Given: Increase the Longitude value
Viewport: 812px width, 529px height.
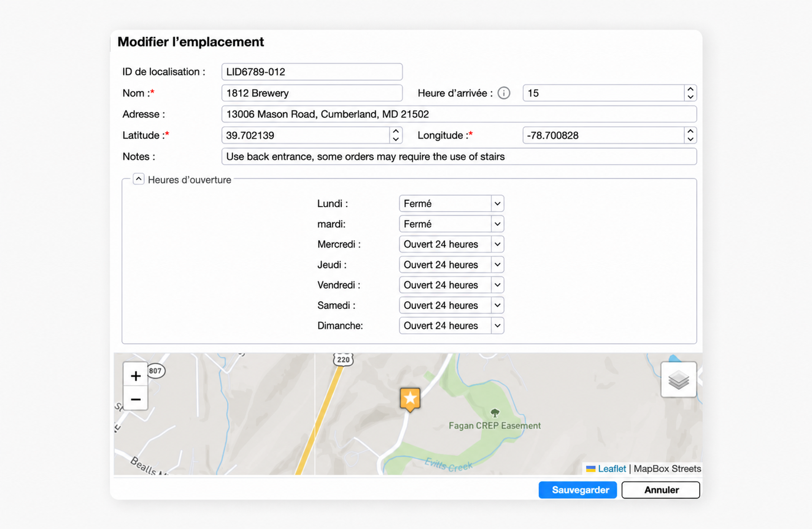Looking at the screenshot, I should coord(690,131).
